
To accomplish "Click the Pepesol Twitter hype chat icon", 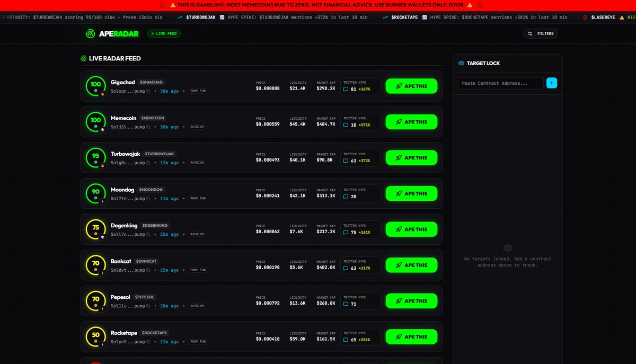I will (x=346, y=304).
